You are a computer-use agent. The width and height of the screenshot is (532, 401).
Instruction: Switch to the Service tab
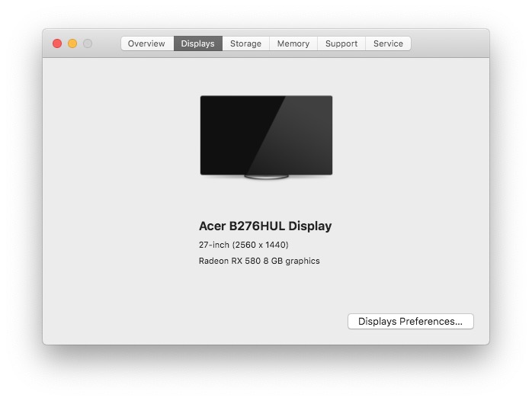388,43
